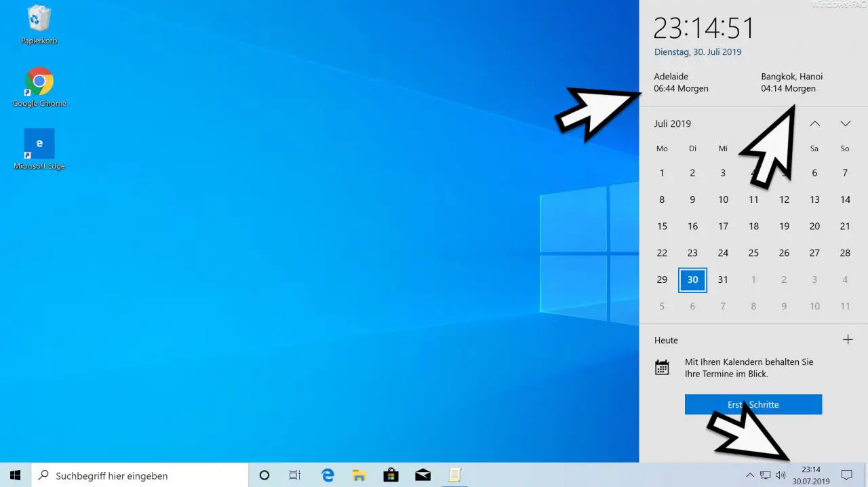The image size is (868, 487).
Task: Click the large 23:14:51 clock display
Action: pyautogui.click(x=704, y=28)
